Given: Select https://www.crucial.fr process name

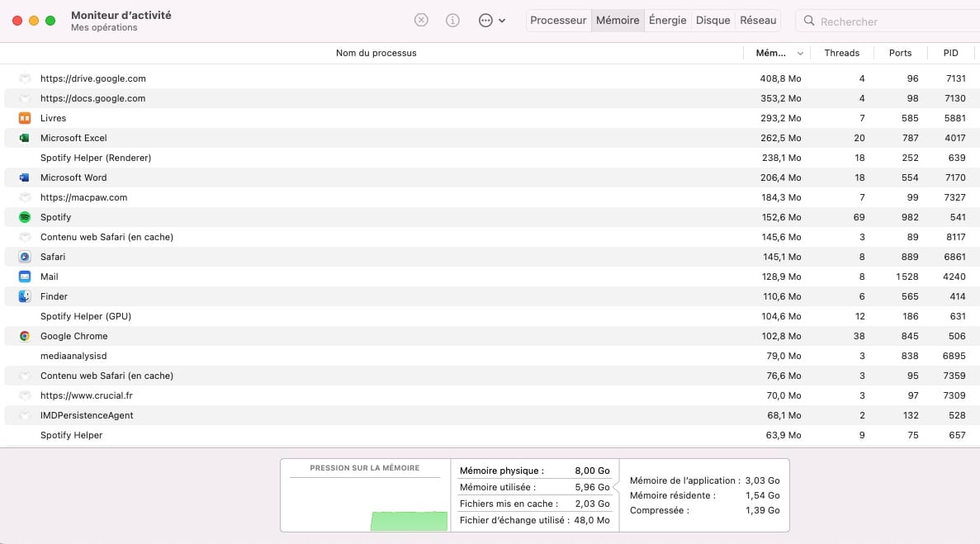Looking at the screenshot, I should tap(86, 395).
